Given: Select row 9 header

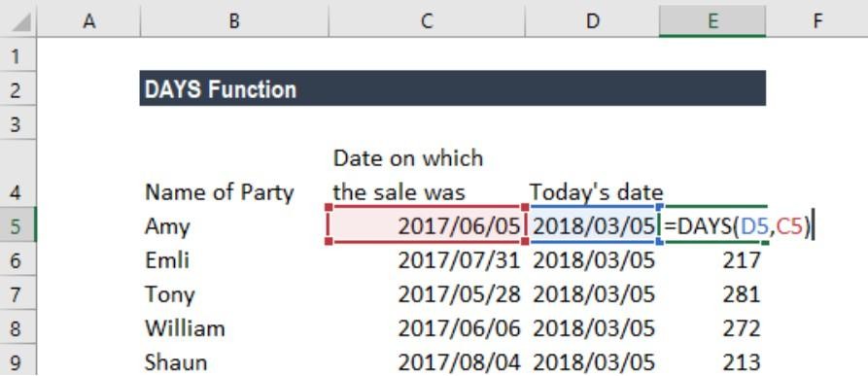Looking at the screenshot, I should [17, 362].
